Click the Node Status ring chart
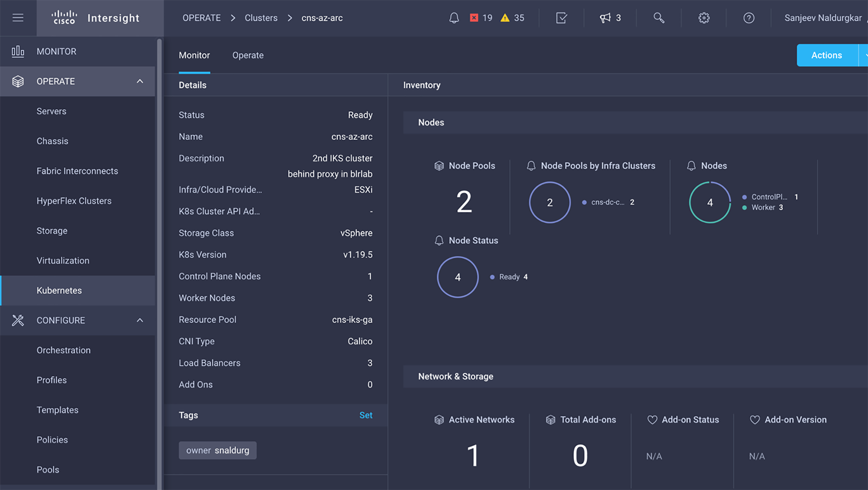868x490 pixels. coord(458,277)
